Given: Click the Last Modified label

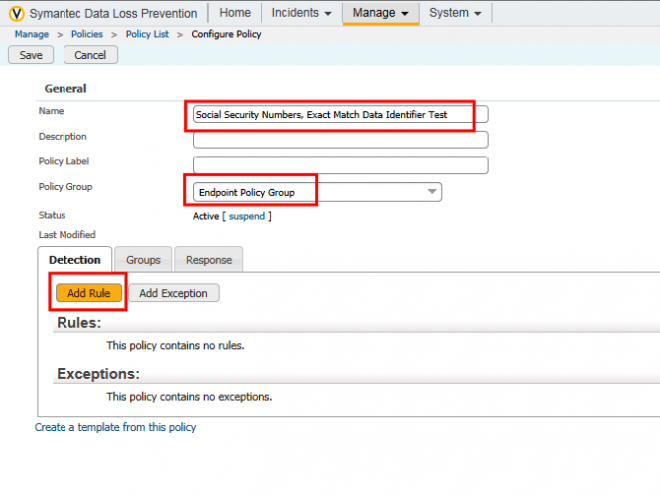Looking at the screenshot, I should coord(67,234).
